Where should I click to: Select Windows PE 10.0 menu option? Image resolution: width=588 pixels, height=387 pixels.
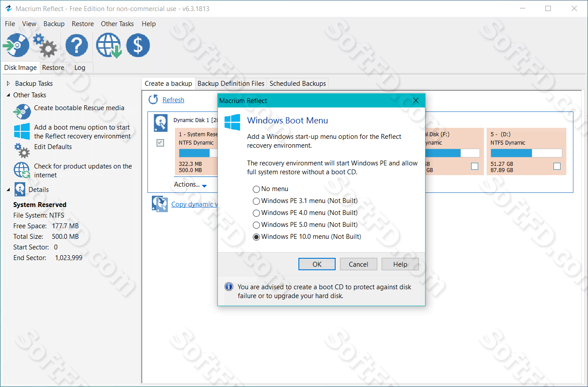(x=307, y=237)
